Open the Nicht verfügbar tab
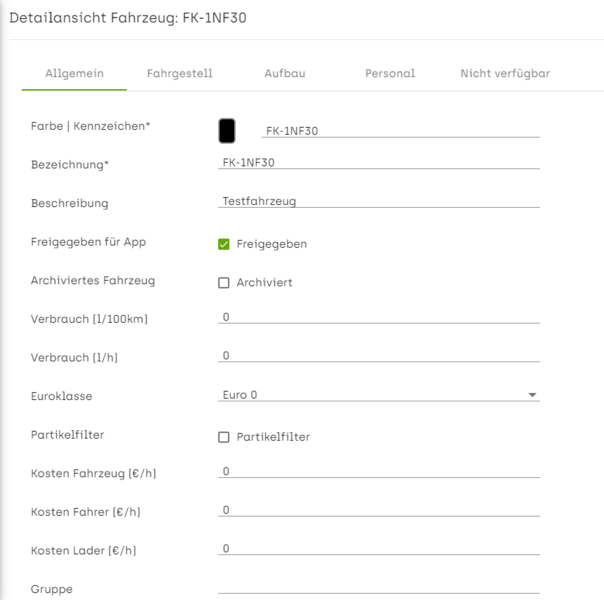 click(505, 73)
